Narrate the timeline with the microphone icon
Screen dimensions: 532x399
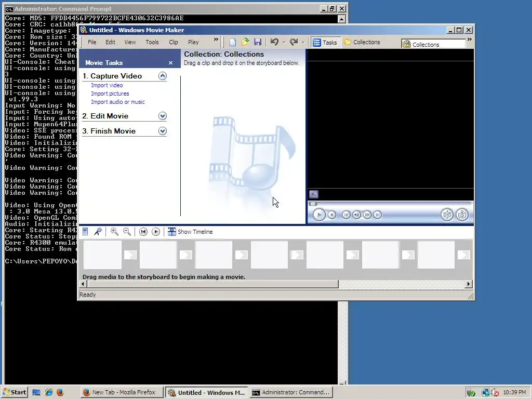point(98,232)
